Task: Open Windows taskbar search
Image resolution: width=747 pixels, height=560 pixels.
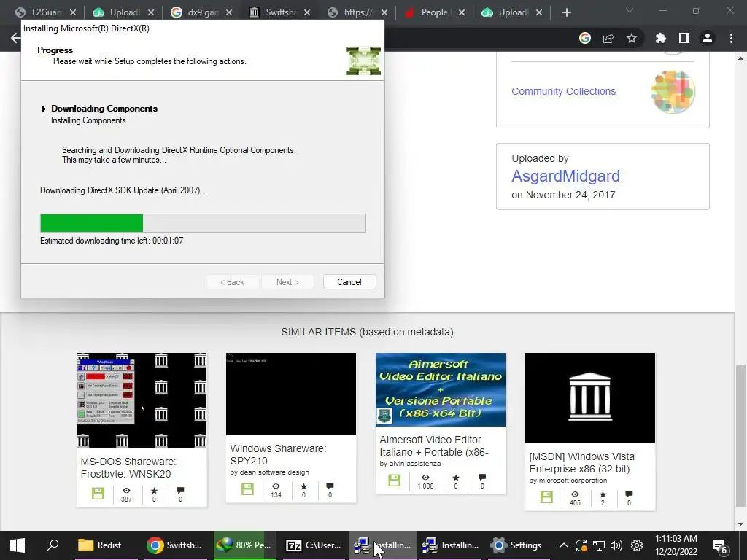Action: point(53,545)
